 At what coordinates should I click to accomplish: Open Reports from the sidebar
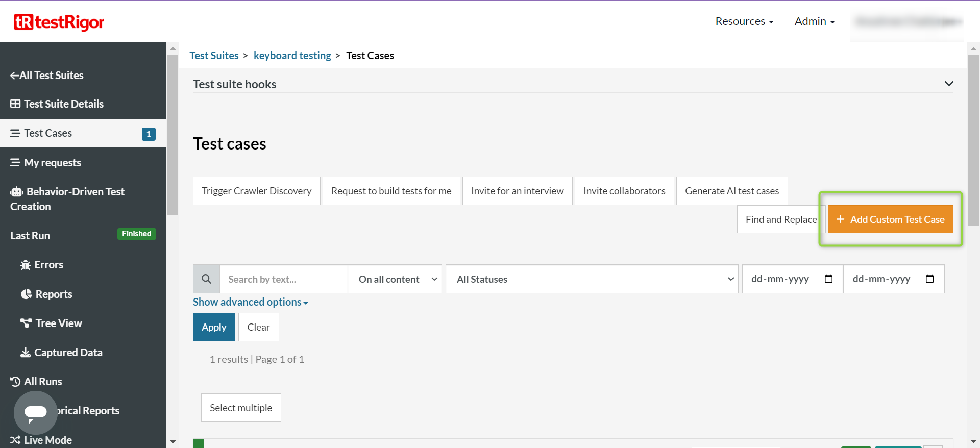46,294
